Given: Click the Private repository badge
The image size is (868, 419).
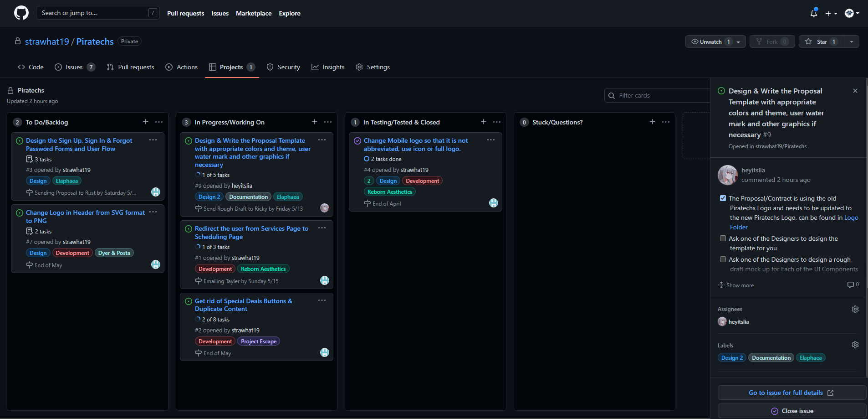Looking at the screenshot, I should 129,41.
